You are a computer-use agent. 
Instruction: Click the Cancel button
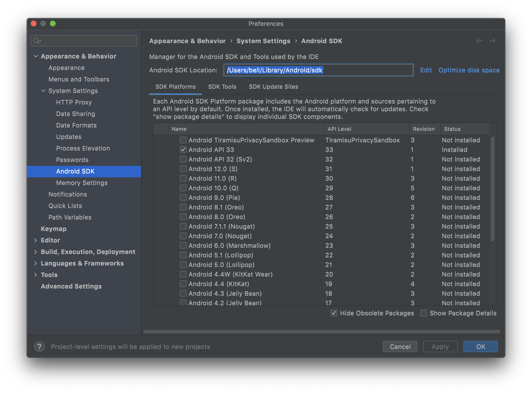400,347
